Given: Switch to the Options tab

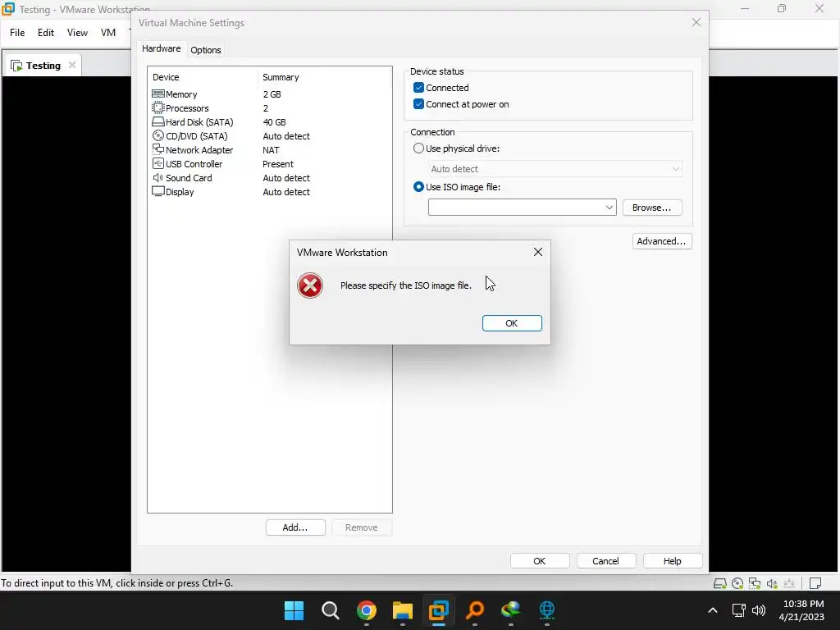Looking at the screenshot, I should click(206, 50).
